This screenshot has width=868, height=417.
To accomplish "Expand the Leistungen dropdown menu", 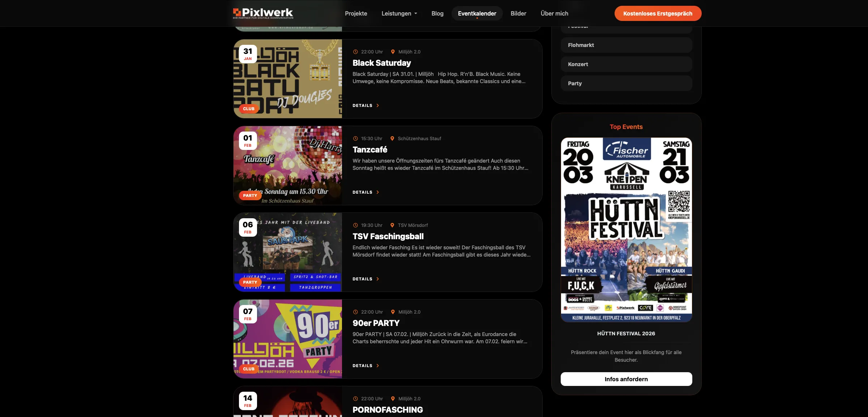I will pyautogui.click(x=399, y=13).
